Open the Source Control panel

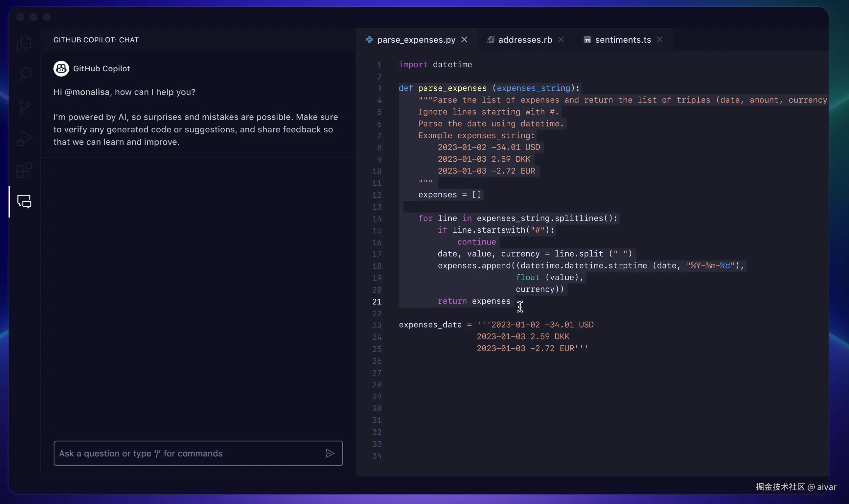point(24,106)
